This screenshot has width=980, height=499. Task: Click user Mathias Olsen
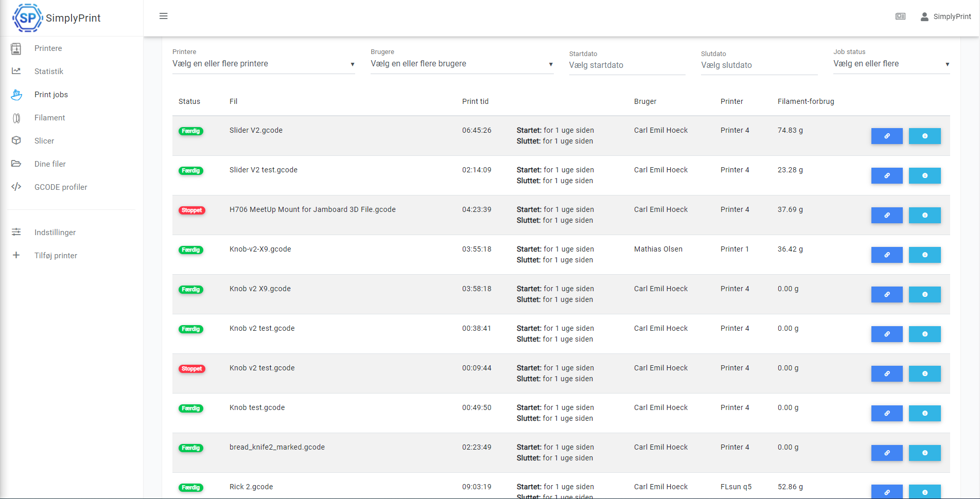[x=658, y=249]
